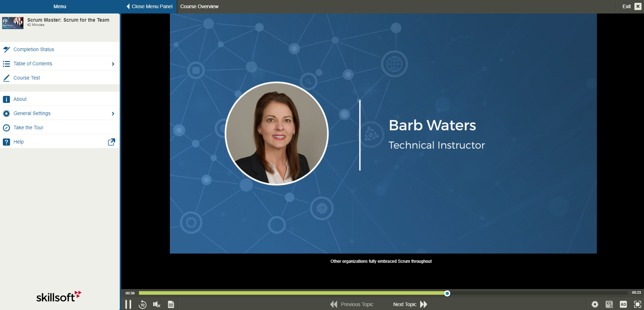Toggle the mute speaker icon

pyautogui.click(x=156, y=304)
